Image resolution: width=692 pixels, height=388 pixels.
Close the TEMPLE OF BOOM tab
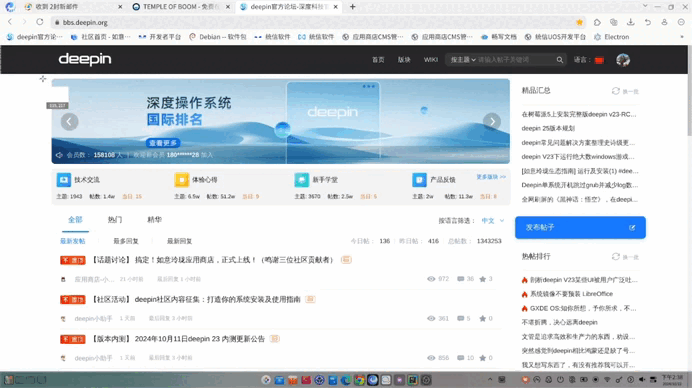coord(228,7)
